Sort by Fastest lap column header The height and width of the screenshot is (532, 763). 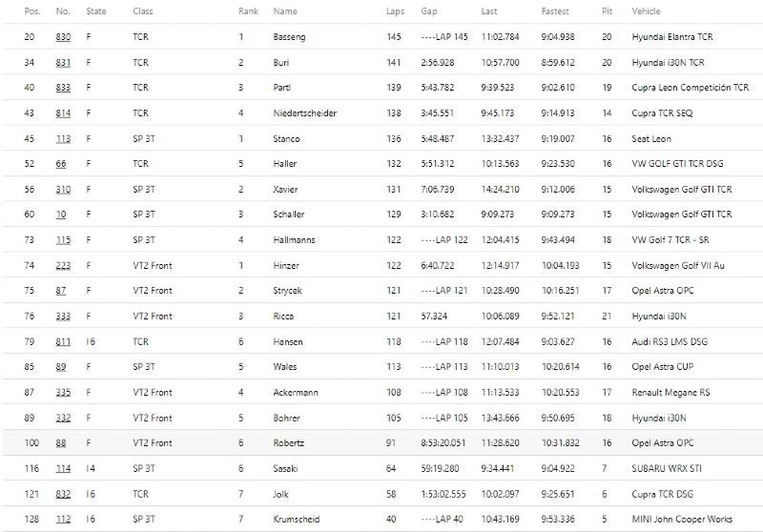click(x=555, y=11)
